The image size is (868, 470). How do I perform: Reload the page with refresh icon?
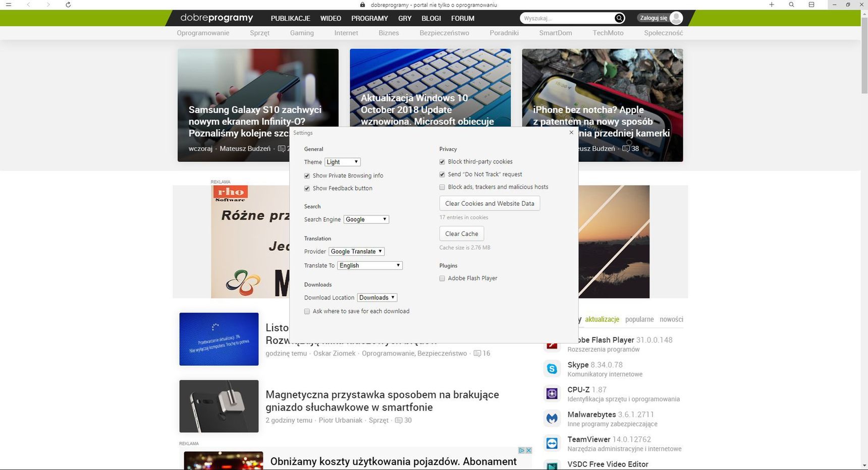tap(68, 5)
